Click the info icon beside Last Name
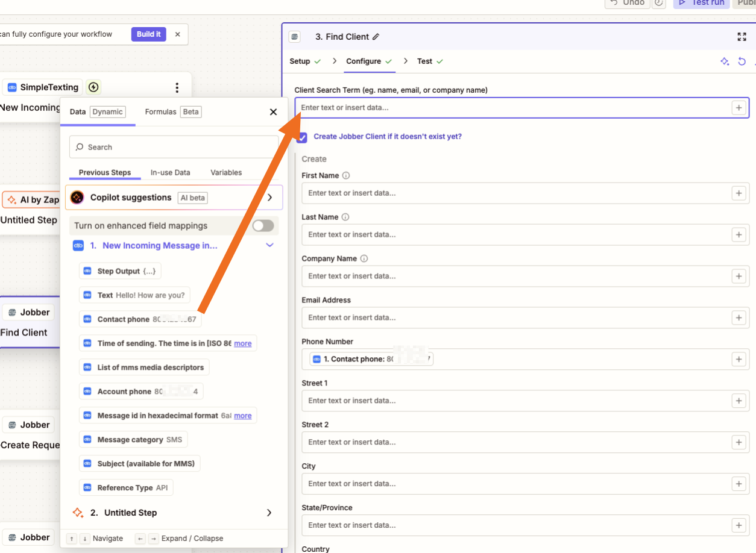Viewport: 756px width, 553px height. click(x=345, y=217)
